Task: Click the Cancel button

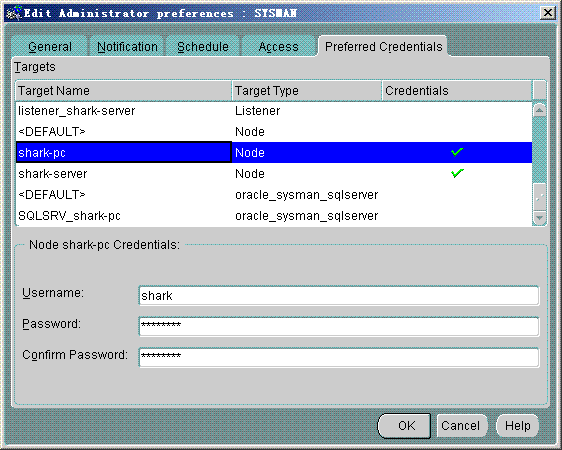Action: [462, 426]
